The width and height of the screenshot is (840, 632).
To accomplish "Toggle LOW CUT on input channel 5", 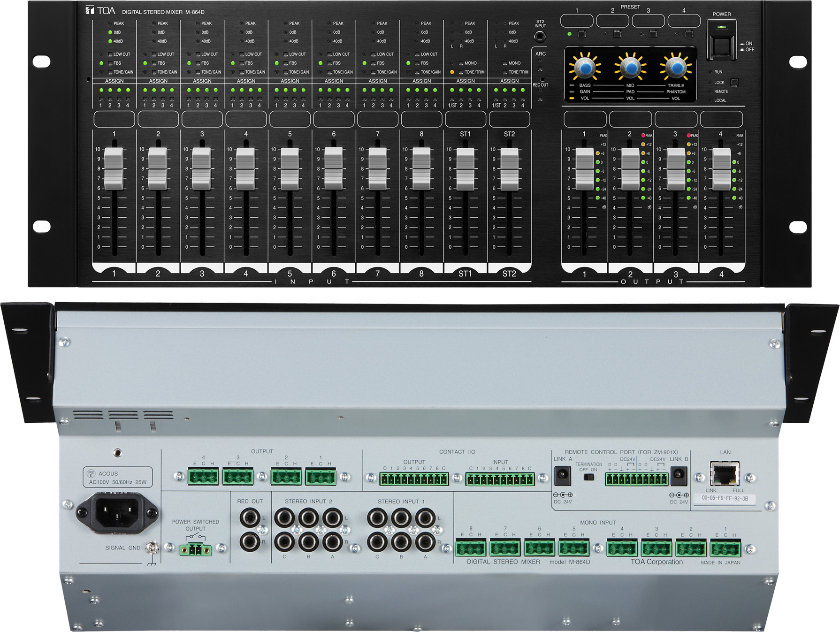I will tap(286, 54).
